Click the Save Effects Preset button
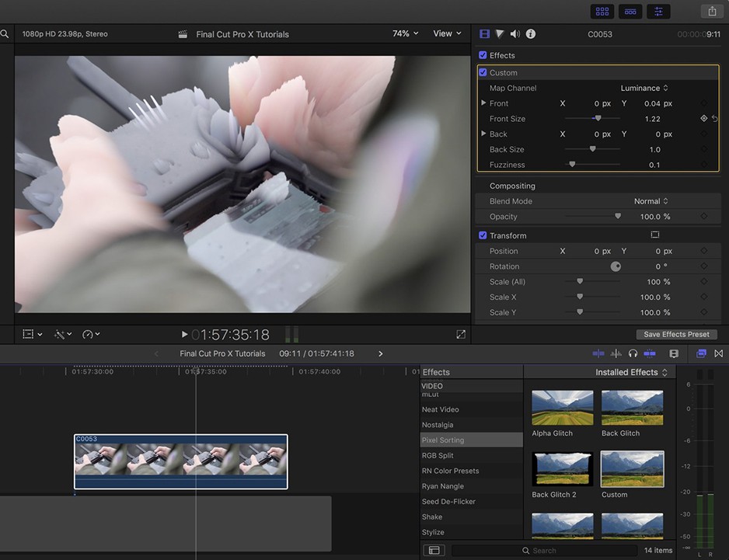729x560 pixels. coord(676,334)
